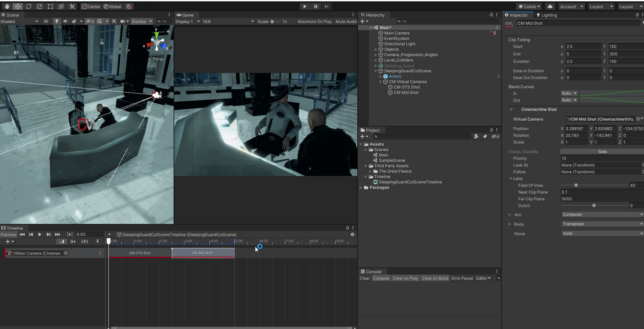Click the Solo button in Inspector
The width and height of the screenshot is (644, 329).
602,152
